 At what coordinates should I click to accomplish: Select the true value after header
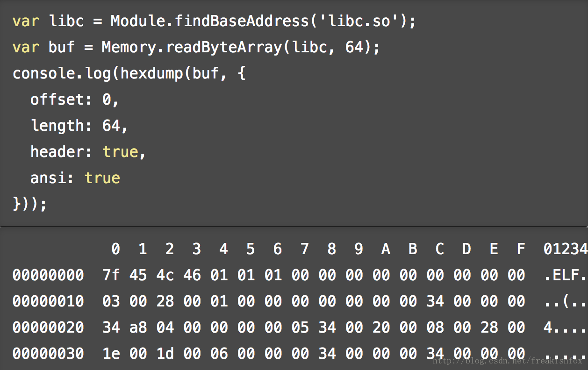click(120, 152)
